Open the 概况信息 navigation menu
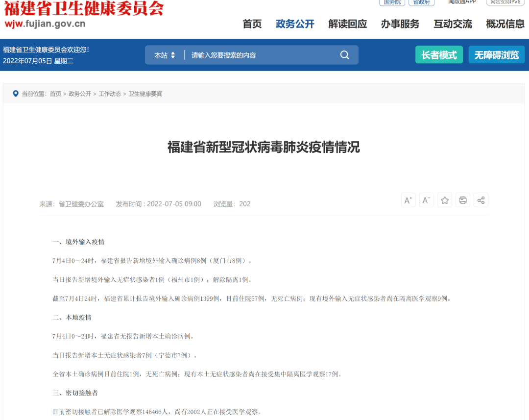 click(505, 24)
